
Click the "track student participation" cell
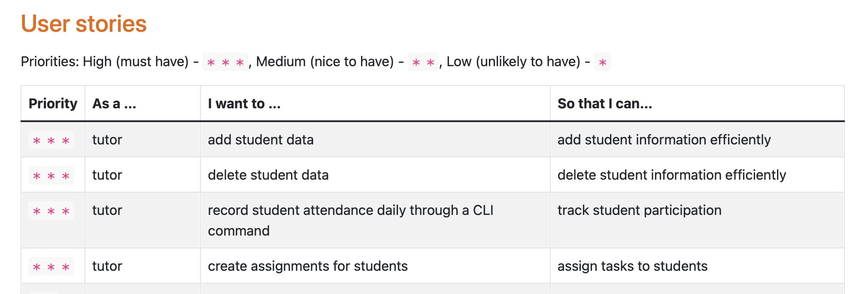click(x=639, y=210)
